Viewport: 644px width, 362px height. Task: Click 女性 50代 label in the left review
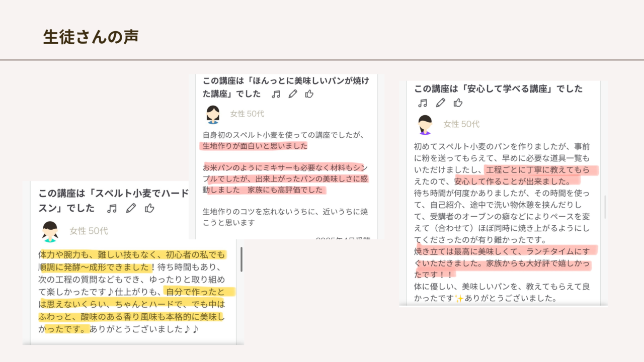[89, 231]
